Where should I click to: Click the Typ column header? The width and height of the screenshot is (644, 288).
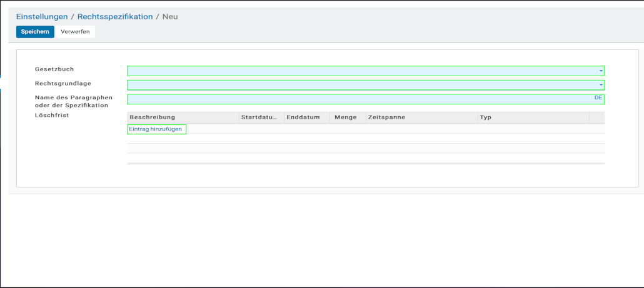tap(486, 117)
